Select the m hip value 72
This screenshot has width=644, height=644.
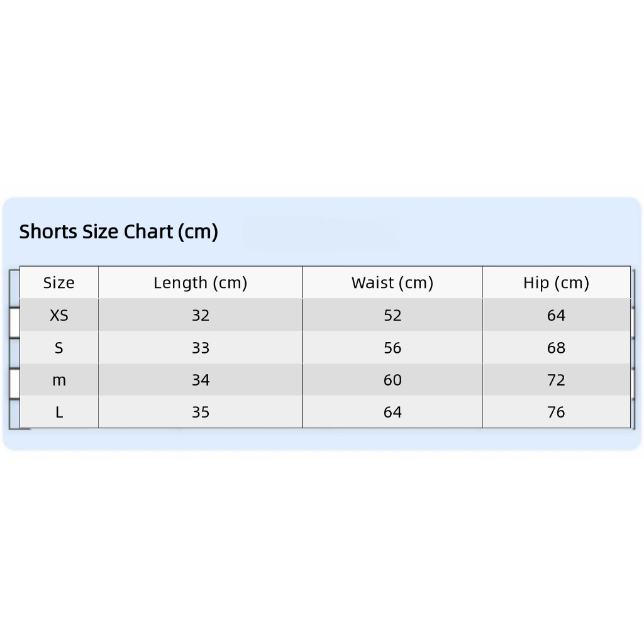pyautogui.click(x=556, y=380)
